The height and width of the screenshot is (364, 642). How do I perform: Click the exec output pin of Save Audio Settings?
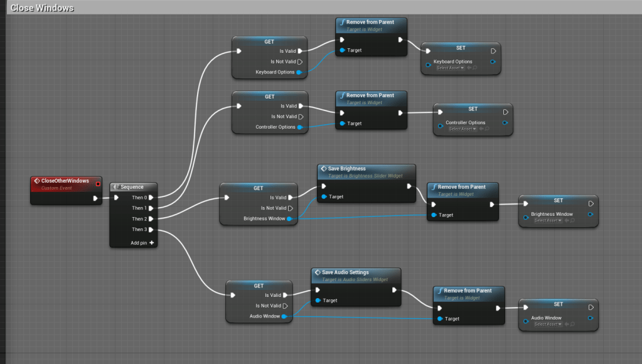[394, 290]
